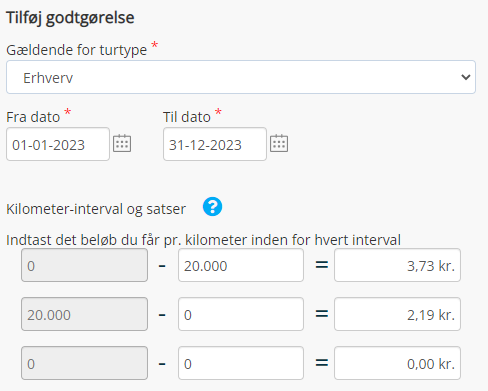Viewport: 488px width, 391px height.
Task: Open the Fra dato calendar picker
Action: (x=122, y=143)
